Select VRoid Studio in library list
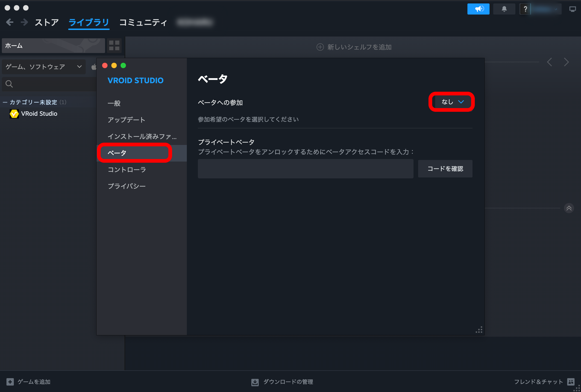 (x=39, y=114)
